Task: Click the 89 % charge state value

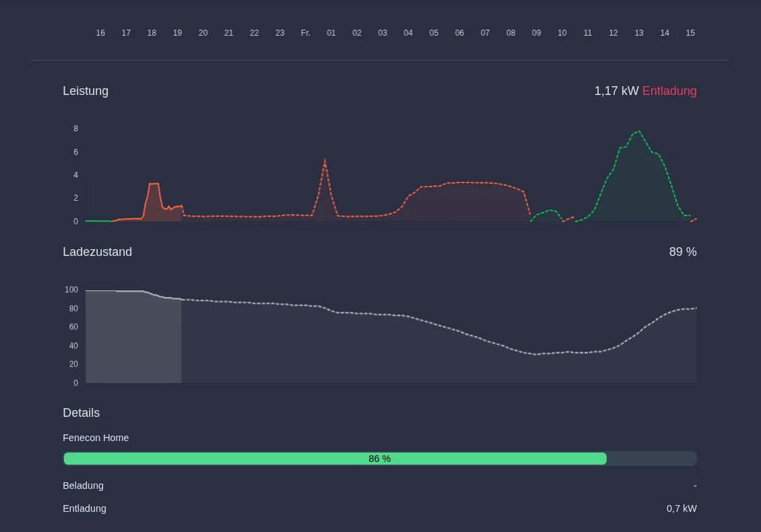Action: click(x=683, y=252)
